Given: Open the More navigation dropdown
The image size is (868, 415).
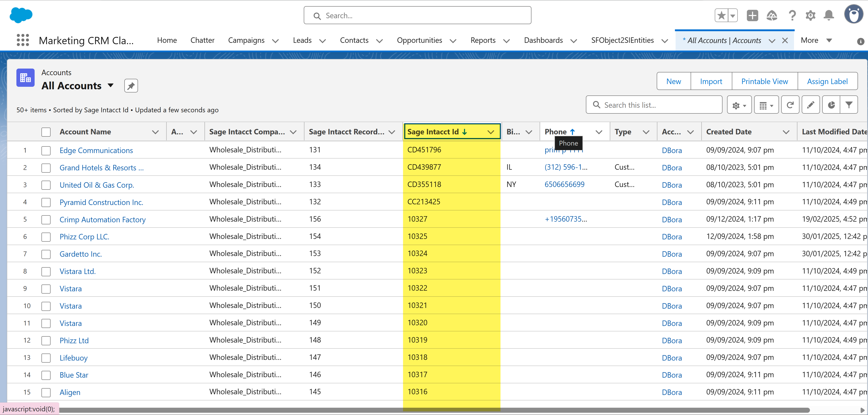Looking at the screenshot, I should pos(816,41).
